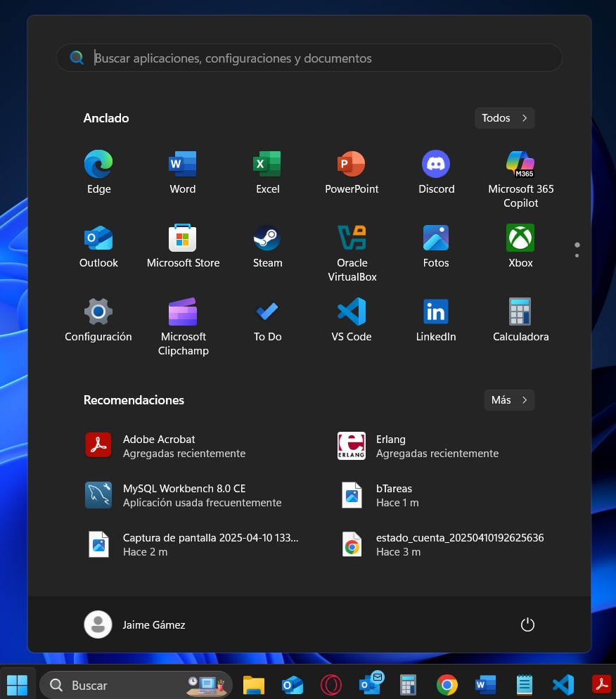Open the pinned Discord app
This screenshot has height=699, width=616.
[437, 172]
